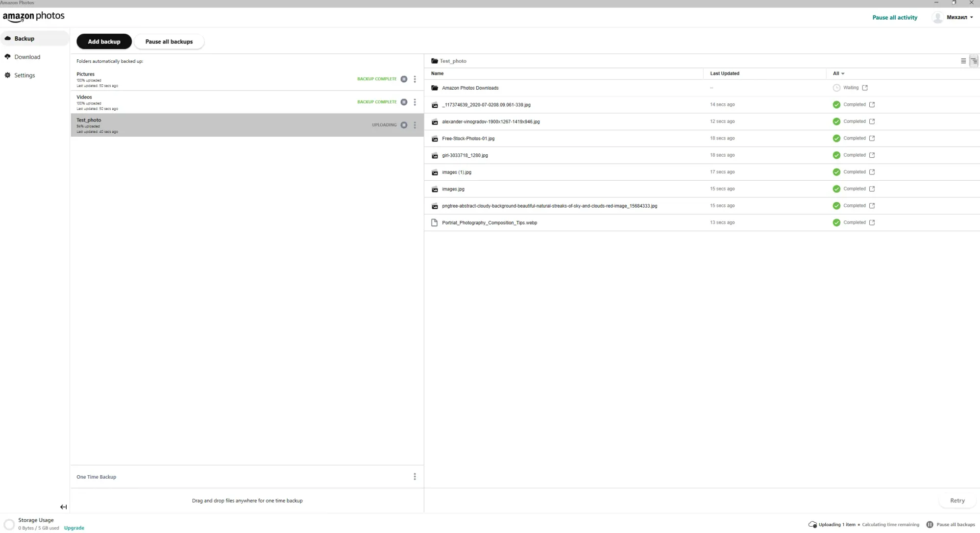The image size is (980, 533).
Task: Pause the Pictures folder backup
Action: [404, 79]
